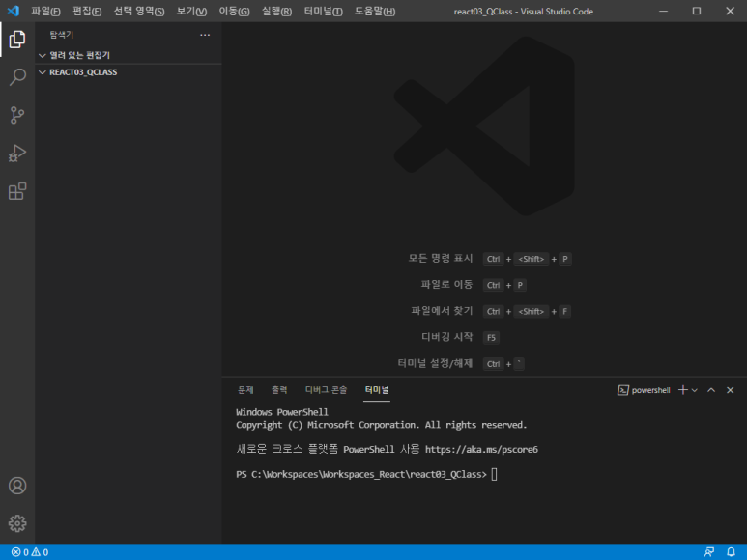Image resolution: width=747 pixels, height=560 pixels.
Task: Click the 파일로 이동 shortcut label
Action: [x=446, y=285]
